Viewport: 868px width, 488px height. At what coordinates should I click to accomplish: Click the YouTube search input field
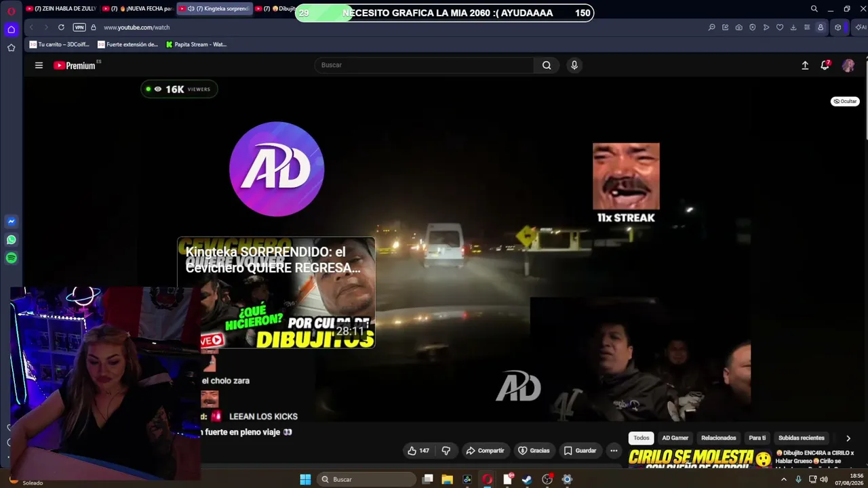(x=425, y=65)
